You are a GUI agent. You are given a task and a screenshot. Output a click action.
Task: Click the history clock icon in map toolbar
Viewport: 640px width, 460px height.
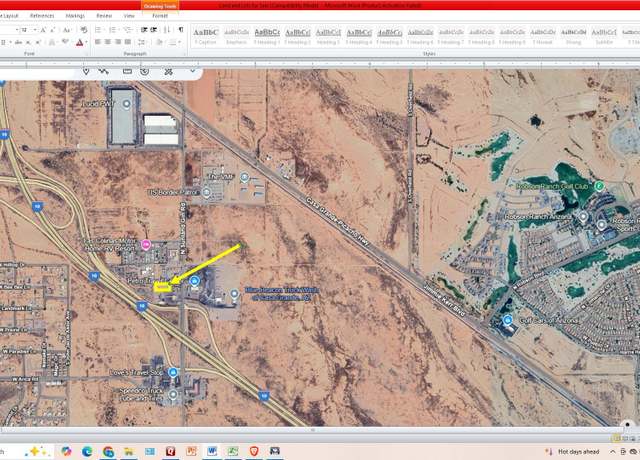144,71
